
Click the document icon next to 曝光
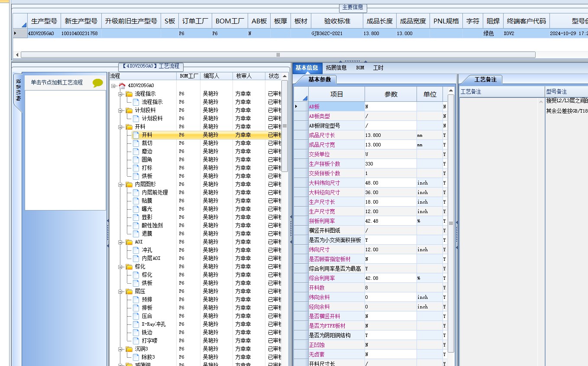coord(136,209)
